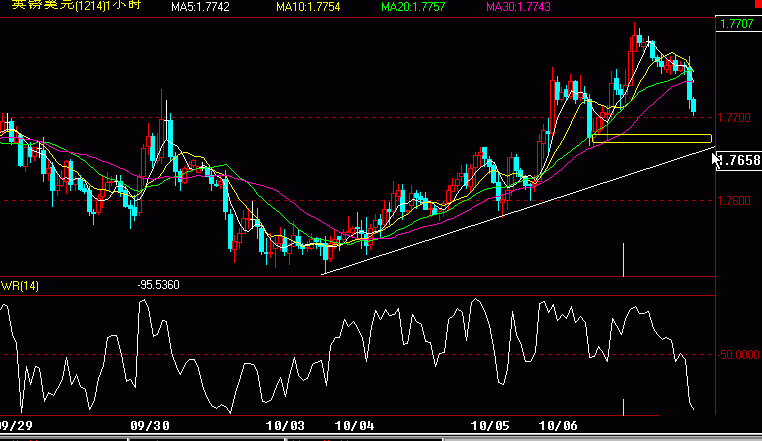Click the MA5:1.7742 indicator label
The image size is (762, 441).
click(x=200, y=7)
